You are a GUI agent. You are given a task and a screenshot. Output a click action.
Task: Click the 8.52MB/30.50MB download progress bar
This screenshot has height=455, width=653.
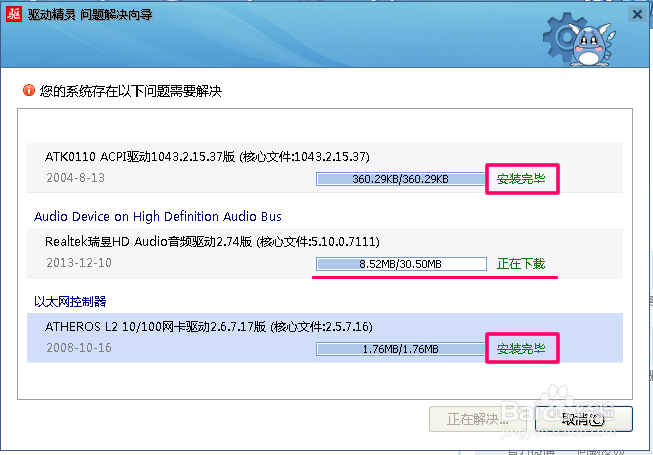401,264
